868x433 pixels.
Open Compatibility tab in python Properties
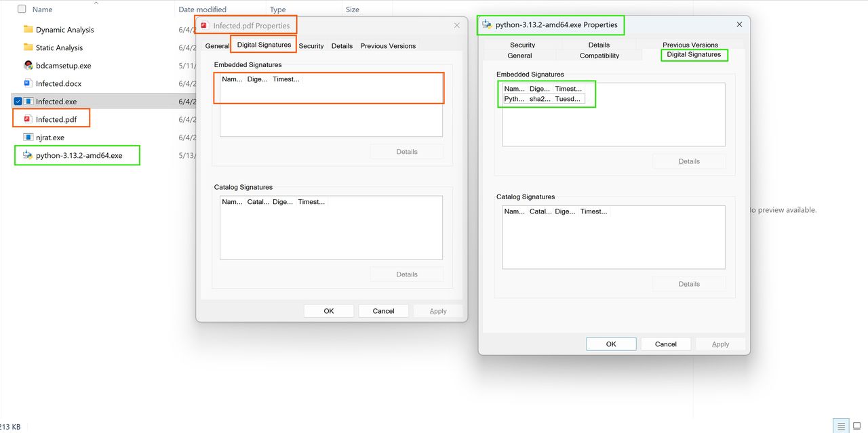[x=599, y=56]
